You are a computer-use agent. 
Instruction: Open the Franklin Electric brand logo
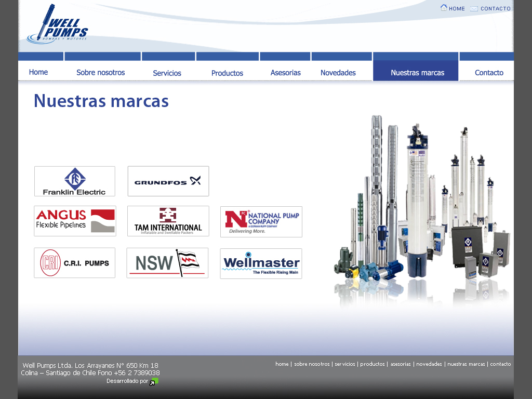(75, 181)
